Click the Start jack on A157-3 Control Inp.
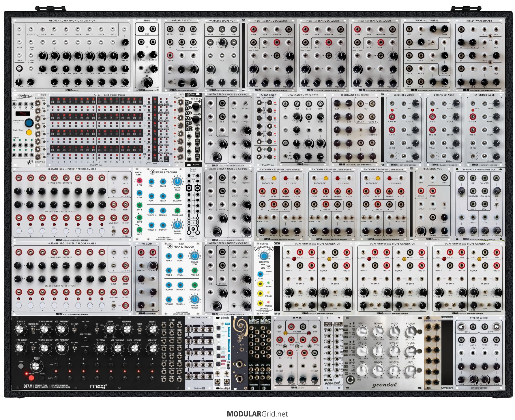Viewport: 515px width, 420px height. click(38, 104)
